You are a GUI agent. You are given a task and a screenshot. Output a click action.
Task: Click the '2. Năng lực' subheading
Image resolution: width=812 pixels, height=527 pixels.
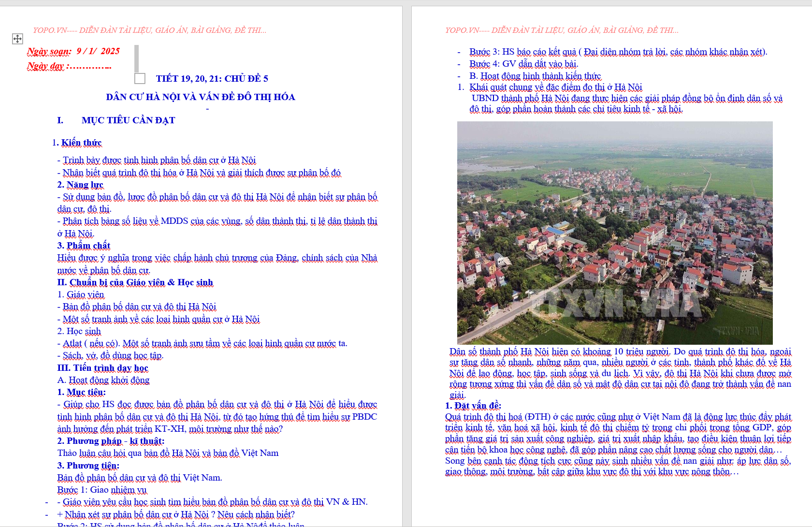80,185
